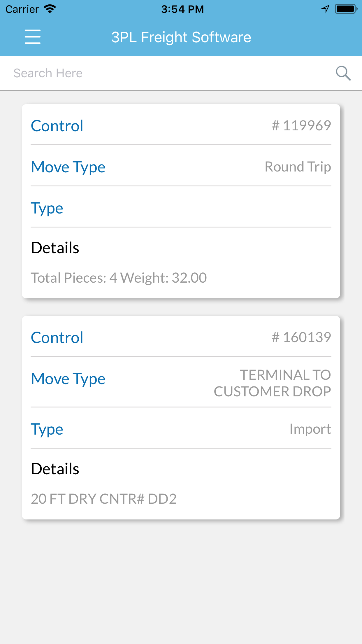Open the hamburger menu
The height and width of the screenshot is (644, 362).
click(33, 37)
